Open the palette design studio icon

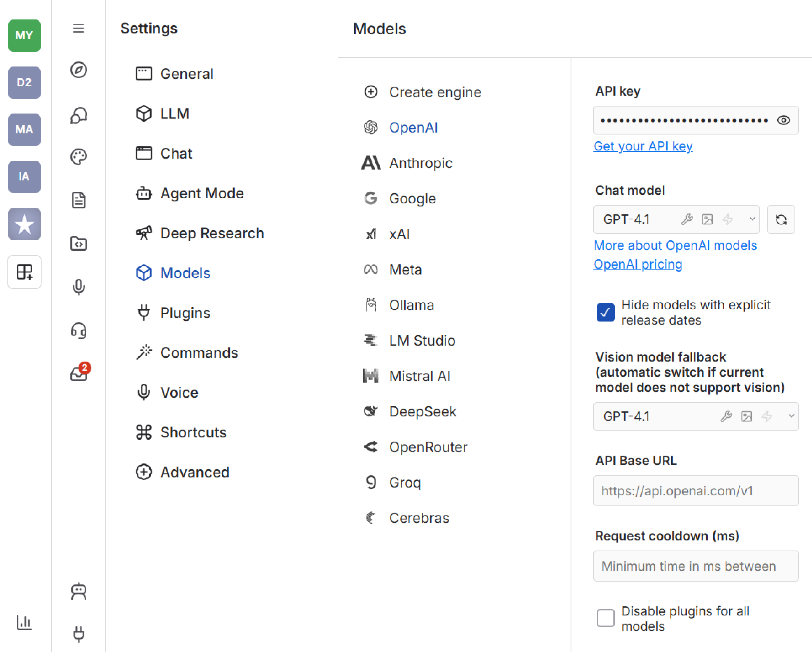click(79, 157)
